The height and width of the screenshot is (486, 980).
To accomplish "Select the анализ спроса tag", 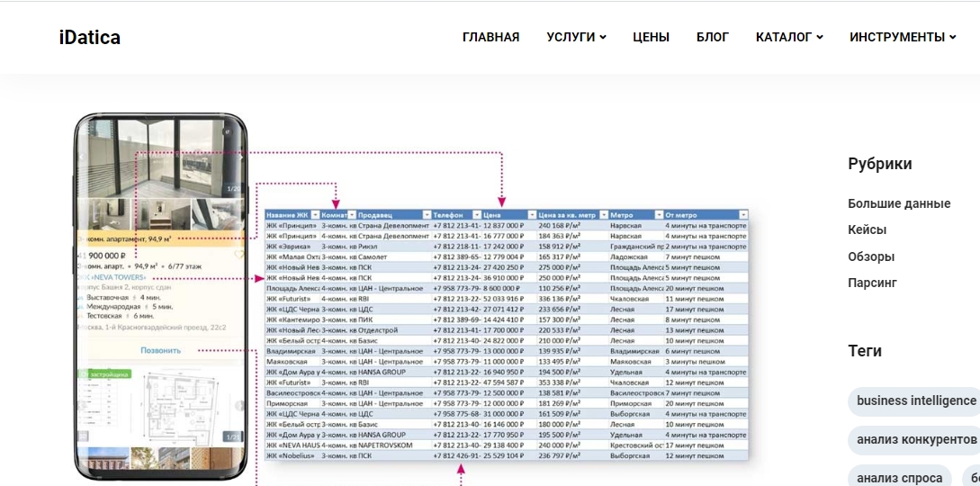I will point(899,478).
